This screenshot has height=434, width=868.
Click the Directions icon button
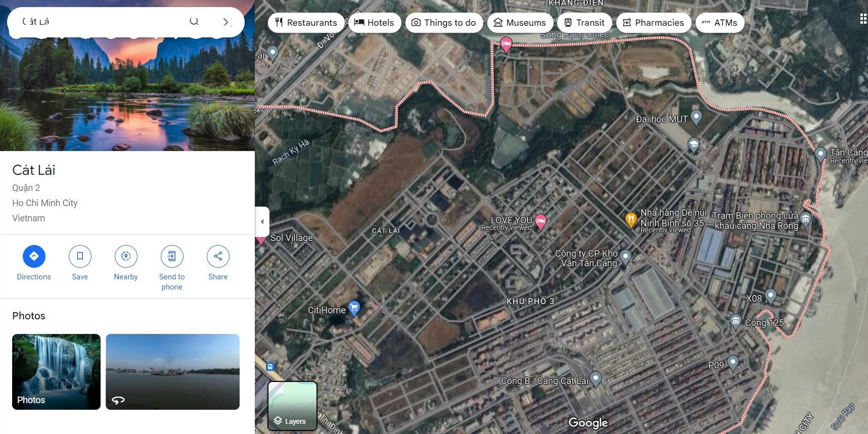point(34,257)
